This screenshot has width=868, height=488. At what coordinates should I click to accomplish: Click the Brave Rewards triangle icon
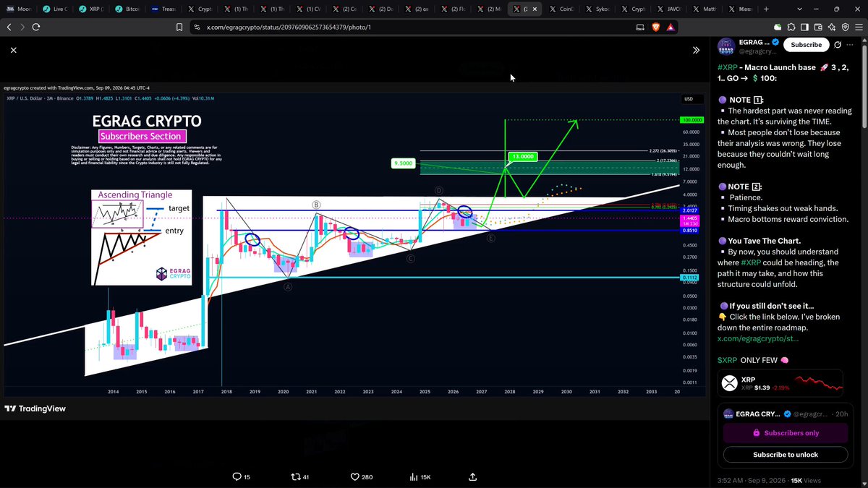(x=671, y=27)
